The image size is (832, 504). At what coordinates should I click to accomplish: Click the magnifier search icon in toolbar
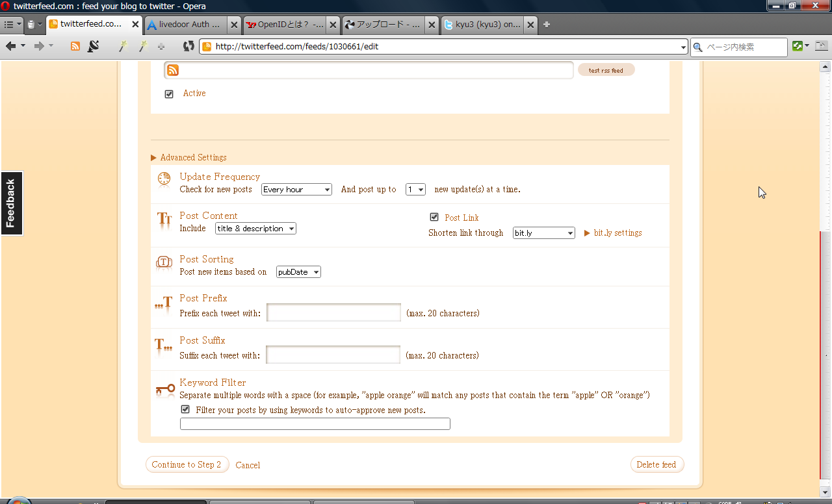pos(698,47)
